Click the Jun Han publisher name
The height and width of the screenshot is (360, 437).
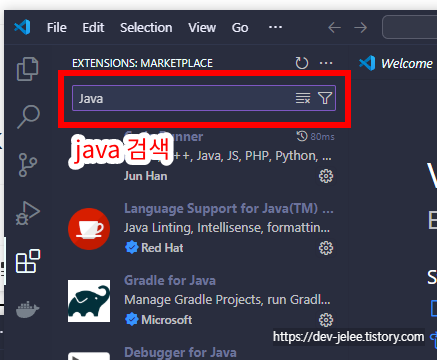tap(146, 176)
